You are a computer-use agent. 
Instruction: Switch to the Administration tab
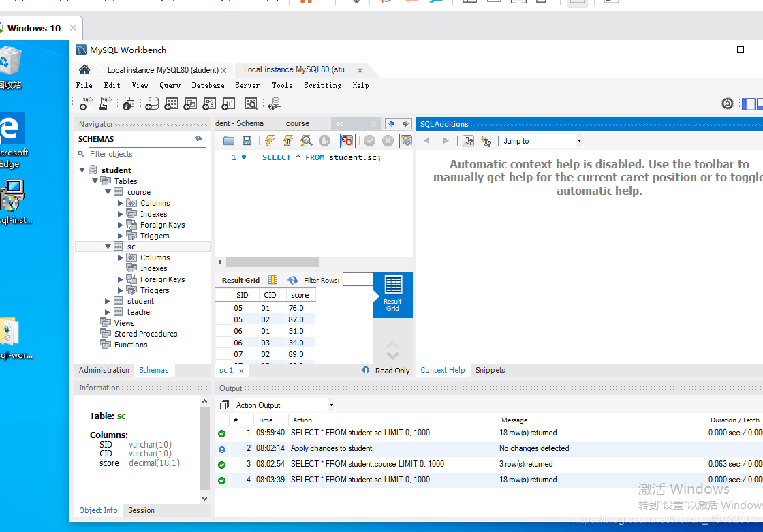[x=104, y=370]
